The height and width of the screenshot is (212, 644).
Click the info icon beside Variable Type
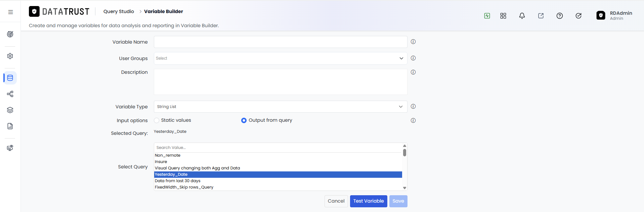tap(413, 106)
